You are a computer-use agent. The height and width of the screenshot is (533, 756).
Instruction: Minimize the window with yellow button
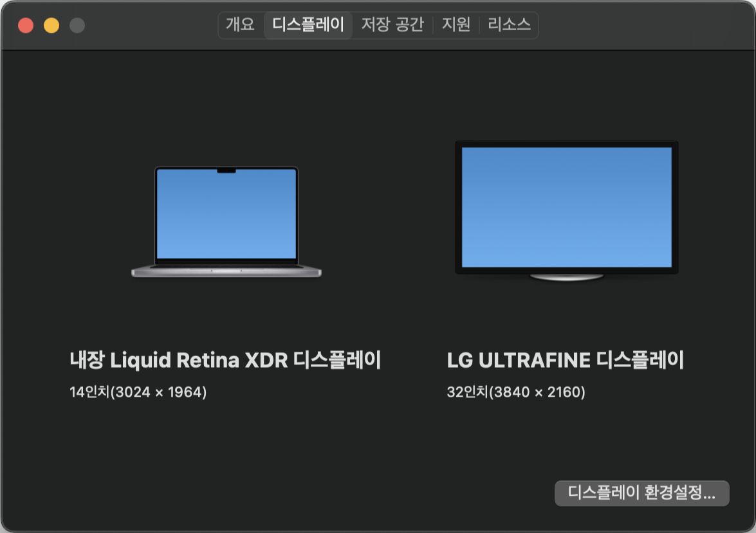click(51, 25)
